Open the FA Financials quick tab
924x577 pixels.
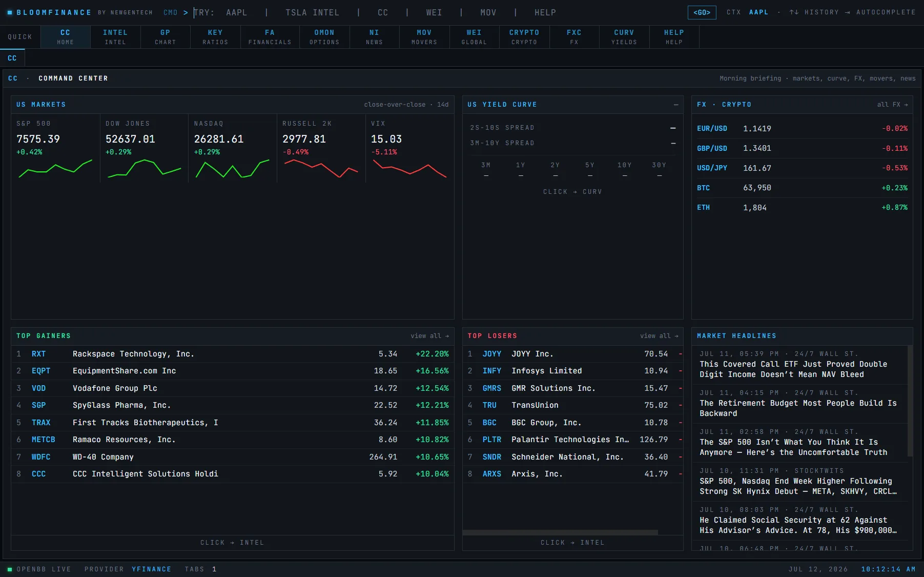click(x=270, y=37)
